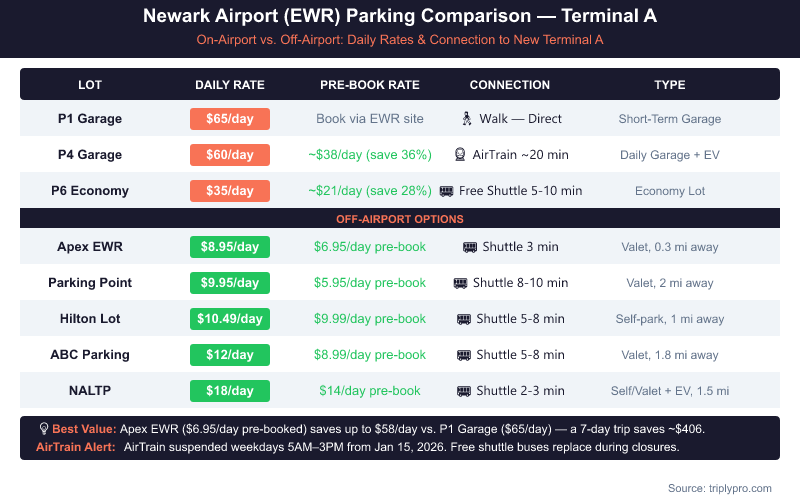Click the shuttle icon in NALTP row
This screenshot has height=500, width=800.
(x=464, y=391)
